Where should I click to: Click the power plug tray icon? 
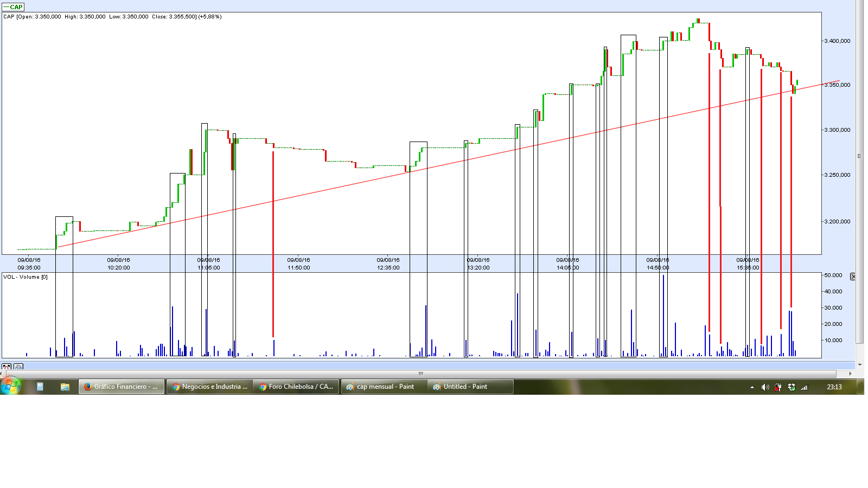778,387
